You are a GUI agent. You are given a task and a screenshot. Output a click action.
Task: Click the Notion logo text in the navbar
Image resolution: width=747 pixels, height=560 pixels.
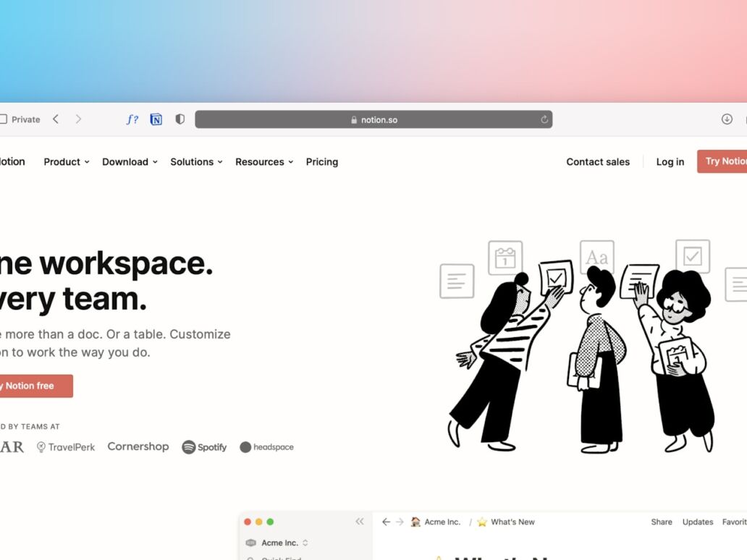[12, 161]
